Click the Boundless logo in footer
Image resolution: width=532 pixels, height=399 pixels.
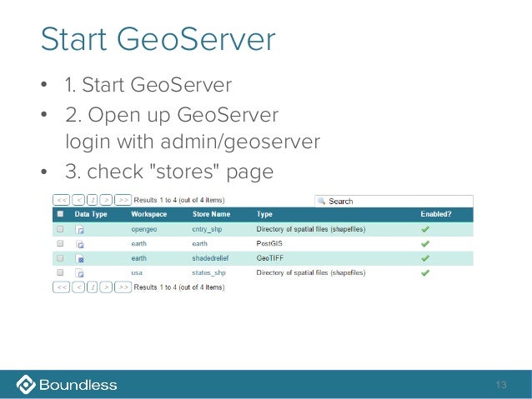[67, 385]
